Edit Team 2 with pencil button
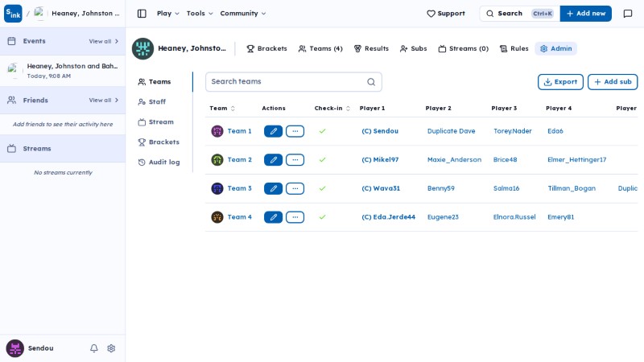 click(273, 159)
